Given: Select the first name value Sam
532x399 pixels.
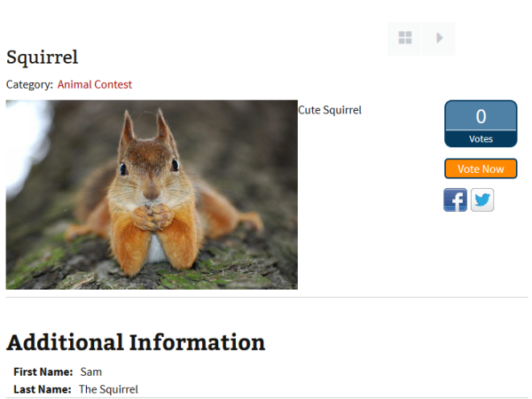Looking at the screenshot, I should [91, 372].
